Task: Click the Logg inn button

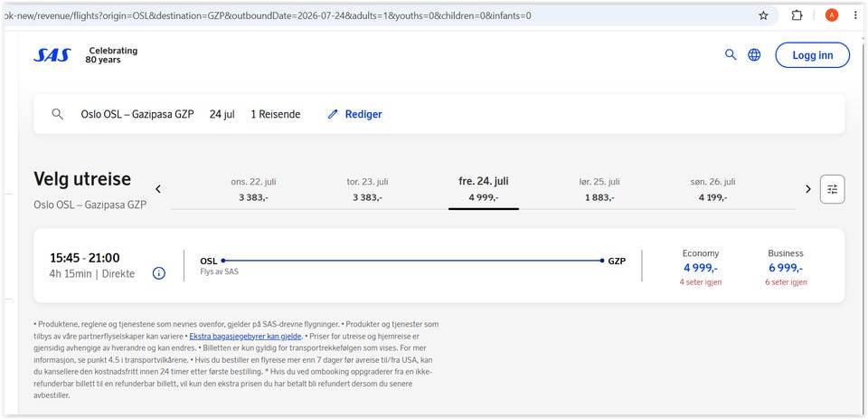Action: tap(812, 55)
